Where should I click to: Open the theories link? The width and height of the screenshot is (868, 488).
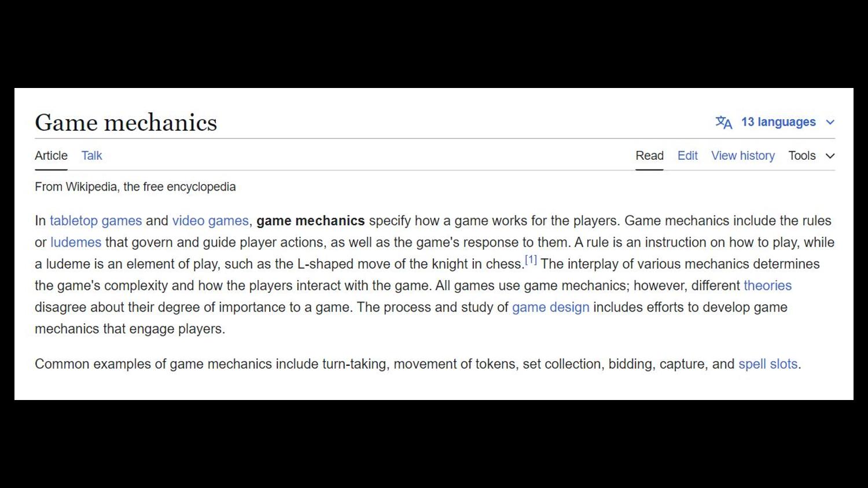(x=767, y=285)
